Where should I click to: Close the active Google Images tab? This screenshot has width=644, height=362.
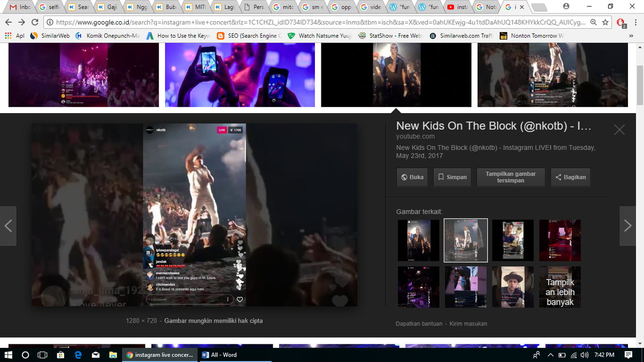coord(522,7)
